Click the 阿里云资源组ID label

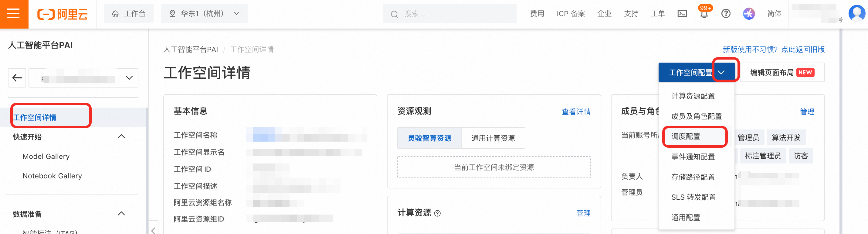(x=198, y=219)
